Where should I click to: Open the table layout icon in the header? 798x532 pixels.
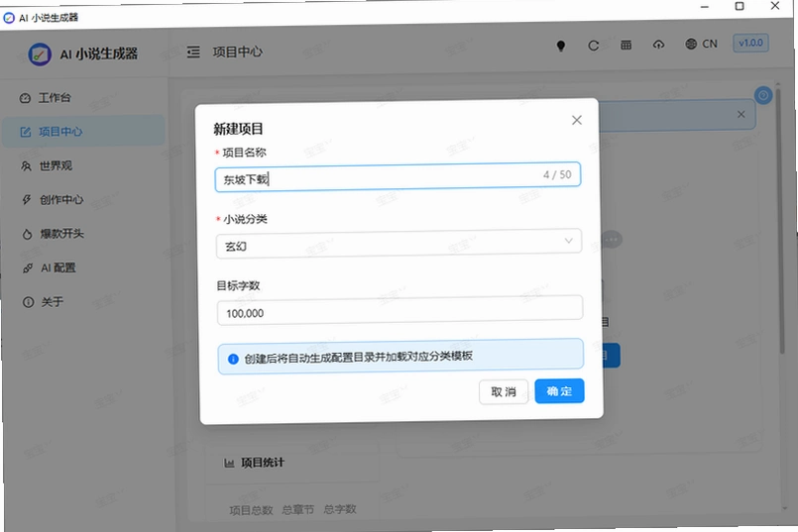[626, 46]
